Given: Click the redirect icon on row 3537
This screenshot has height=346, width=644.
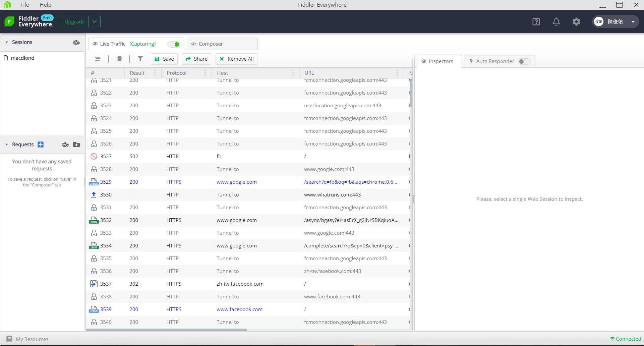Looking at the screenshot, I should [x=94, y=284].
